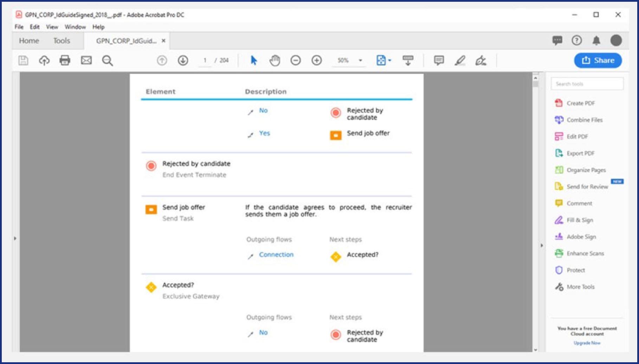Click the Print file icon

65,60
